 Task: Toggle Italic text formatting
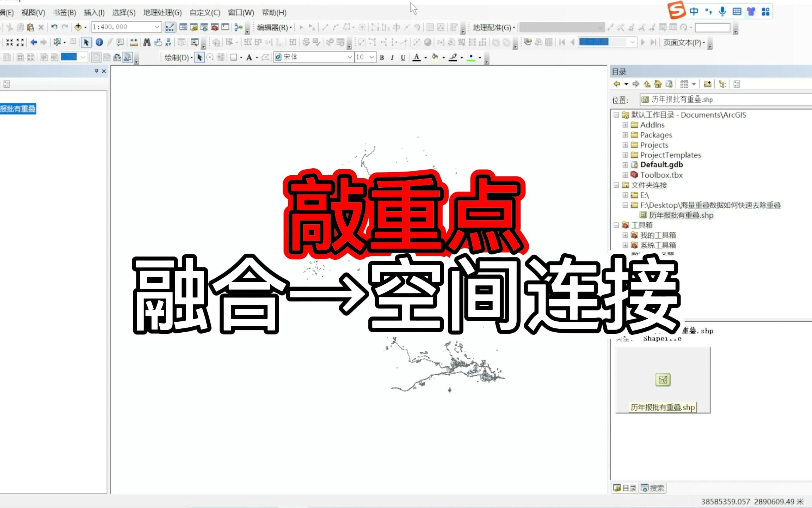click(392, 58)
